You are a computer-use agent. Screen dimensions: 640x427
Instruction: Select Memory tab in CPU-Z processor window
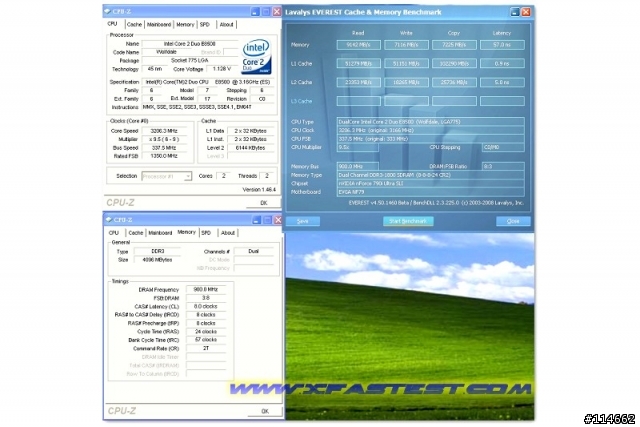[185, 24]
